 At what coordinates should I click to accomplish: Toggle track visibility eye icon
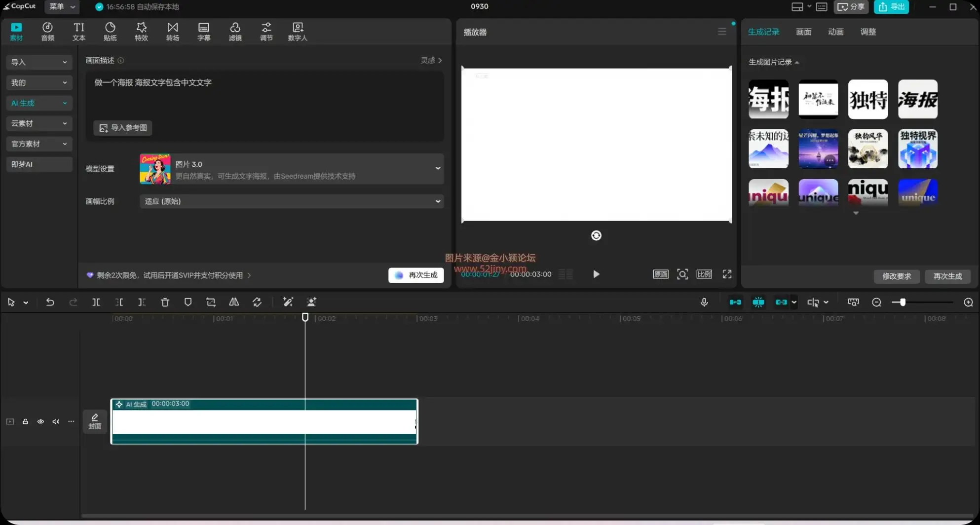tap(40, 421)
